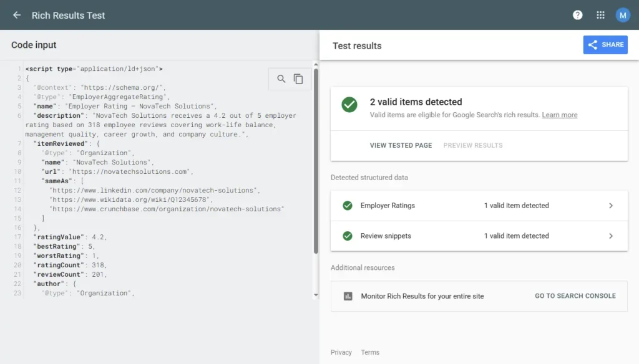Click the reviewCount 201 line
Viewport: 639px width, 364px height.
click(x=70, y=274)
